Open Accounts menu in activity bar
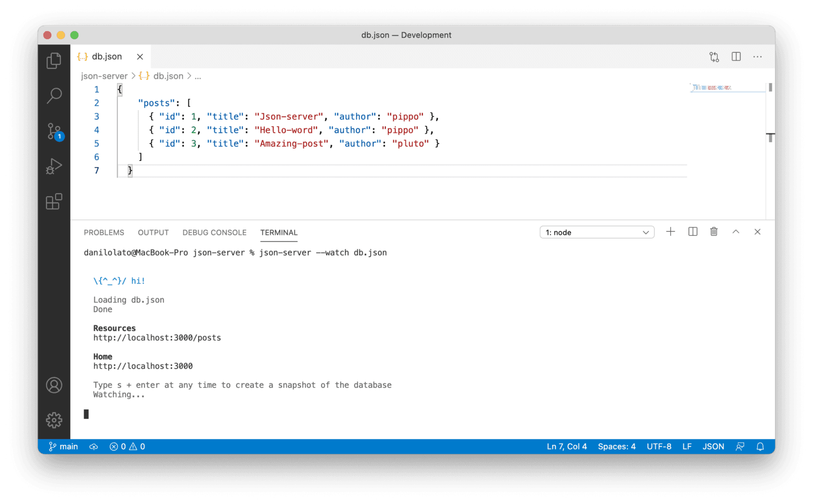Screen dimensions: 813x504 coord(54,385)
